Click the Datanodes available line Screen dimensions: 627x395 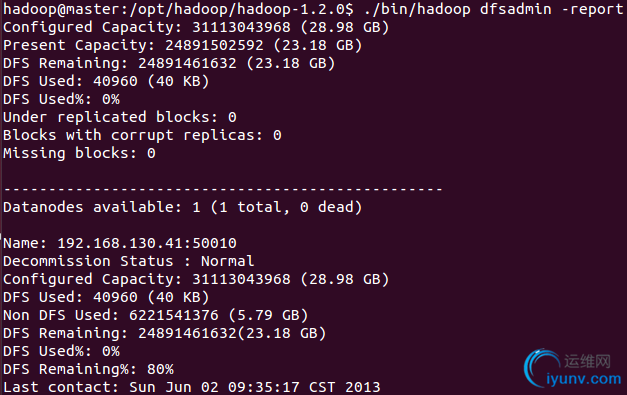(x=183, y=207)
